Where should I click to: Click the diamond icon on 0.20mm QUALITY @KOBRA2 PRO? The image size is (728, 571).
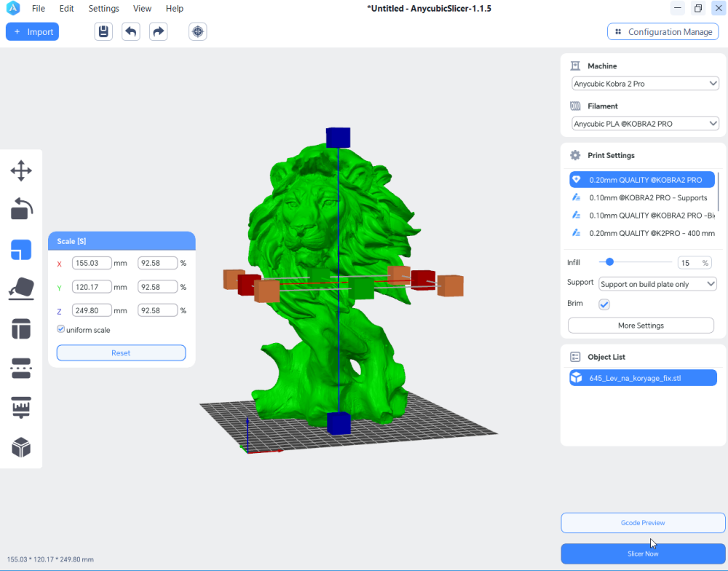coord(576,180)
